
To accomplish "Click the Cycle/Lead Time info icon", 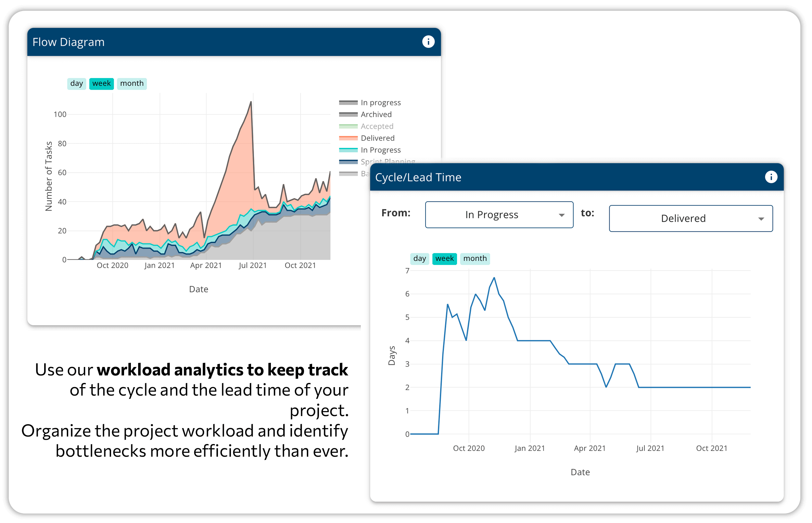I will [771, 177].
